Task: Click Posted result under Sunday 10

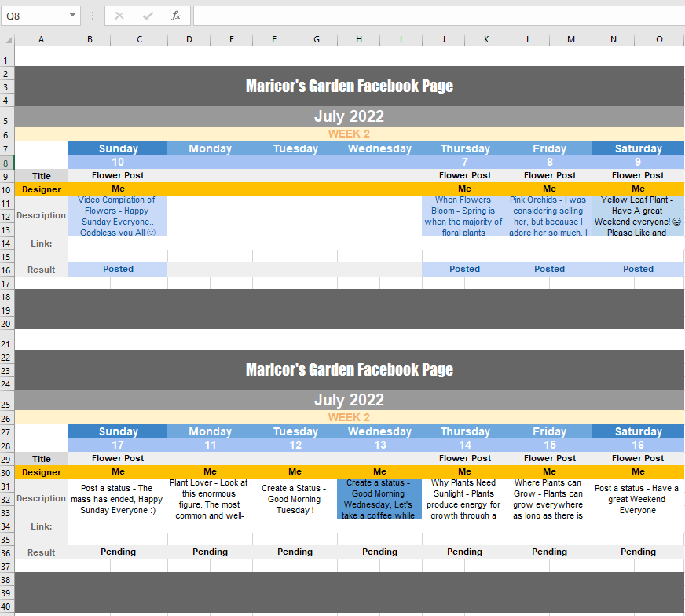Action: [118, 269]
